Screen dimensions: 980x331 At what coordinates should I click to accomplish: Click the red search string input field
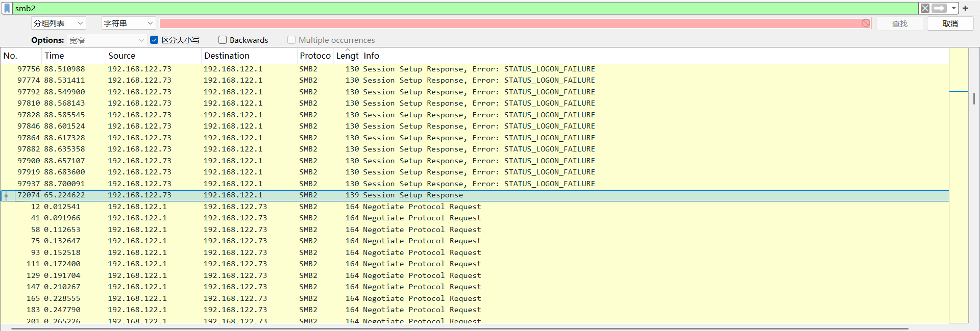pyautogui.click(x=510, y=23)
